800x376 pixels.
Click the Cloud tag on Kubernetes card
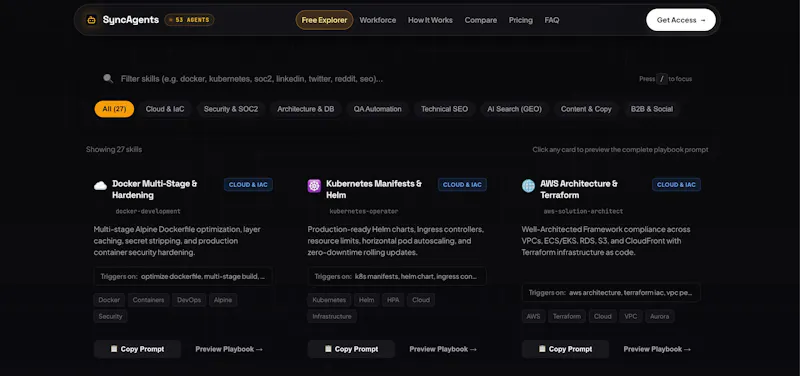click(421, 300)
